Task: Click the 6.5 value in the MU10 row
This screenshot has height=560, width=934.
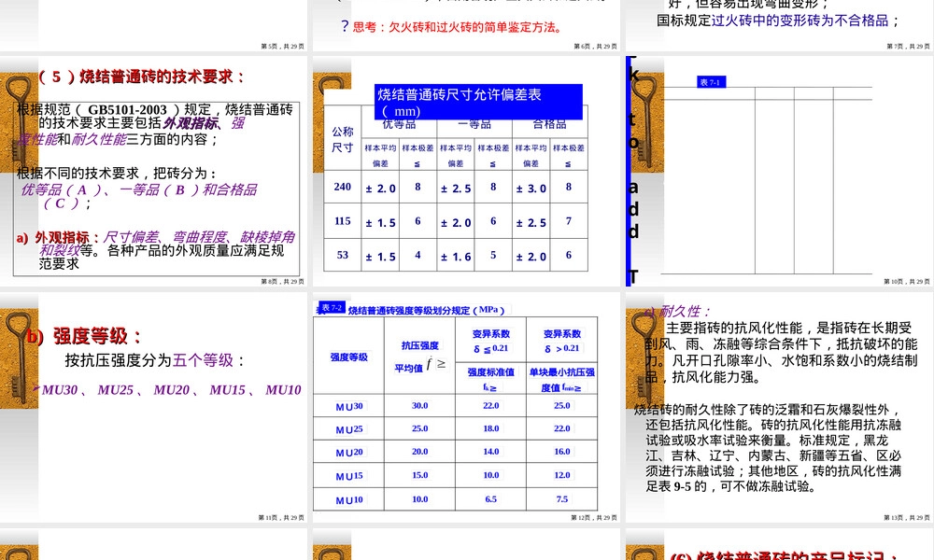Action: pyautogui.click(x=491, y=499)
